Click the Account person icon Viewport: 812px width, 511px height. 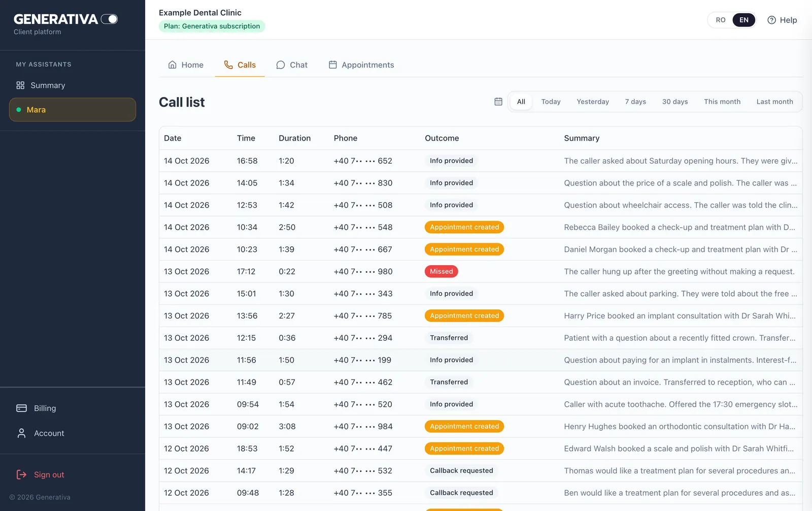coord(21,433)
